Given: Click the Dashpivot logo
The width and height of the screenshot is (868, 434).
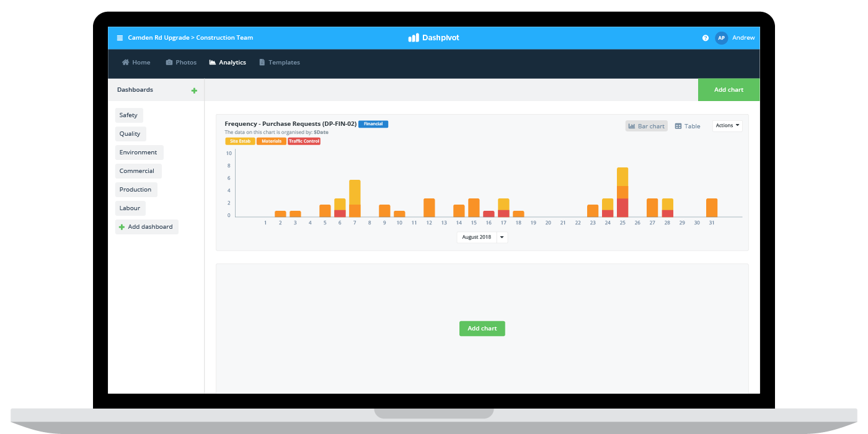Looking at the screenshot, I should [433, 38].
